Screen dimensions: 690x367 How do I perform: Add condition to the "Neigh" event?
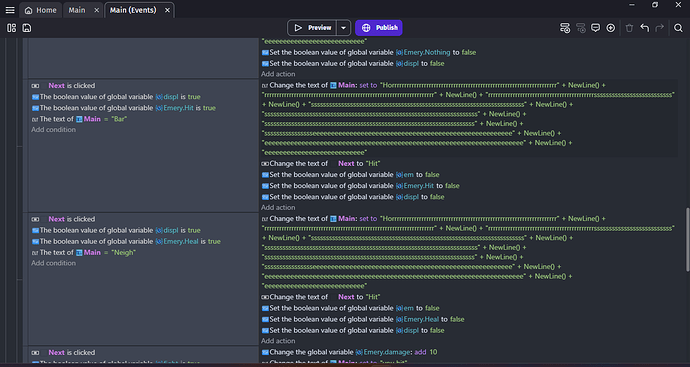tap(53, 263)
